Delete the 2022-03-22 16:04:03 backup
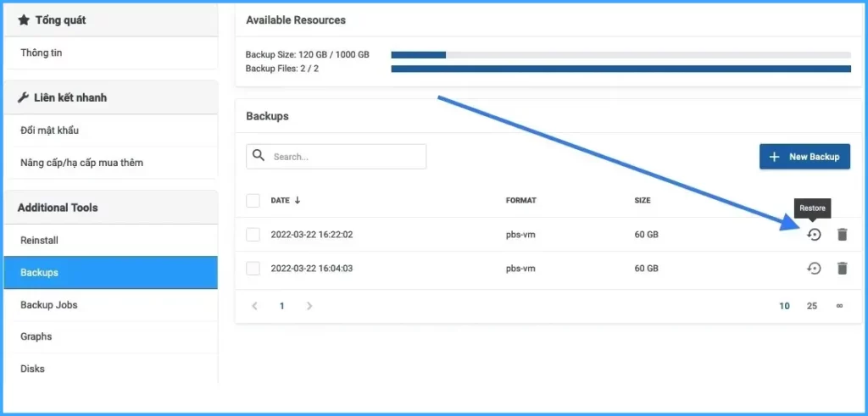The height and width of the screenshot is (416, 868). 842,269
